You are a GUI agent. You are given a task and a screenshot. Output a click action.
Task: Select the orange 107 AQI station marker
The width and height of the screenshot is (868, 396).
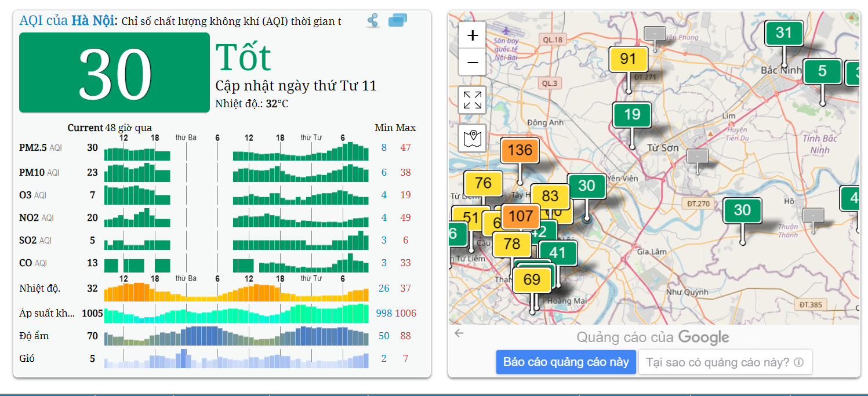521,216
